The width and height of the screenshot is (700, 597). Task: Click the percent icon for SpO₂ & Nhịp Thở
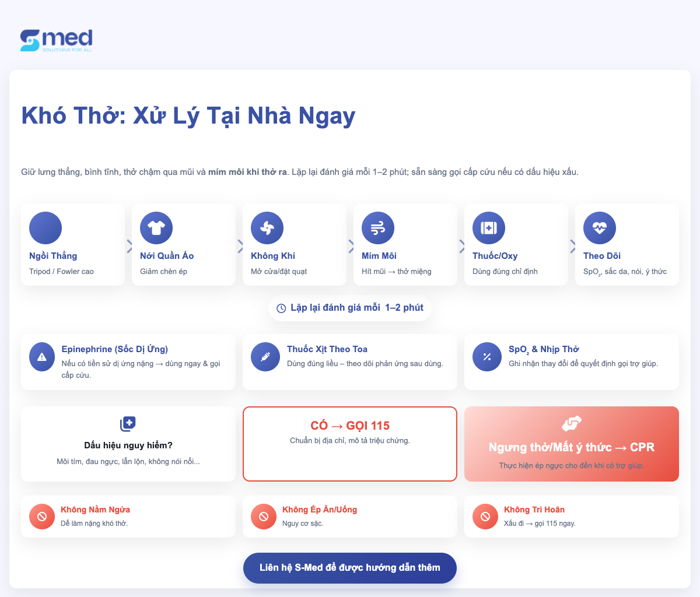487,357
